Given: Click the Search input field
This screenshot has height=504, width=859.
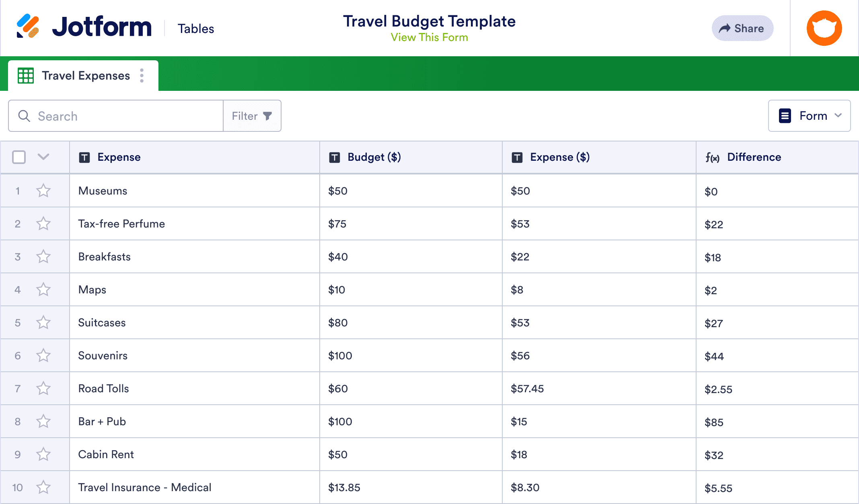Looking at the screenshot, I should pos(116,116).
